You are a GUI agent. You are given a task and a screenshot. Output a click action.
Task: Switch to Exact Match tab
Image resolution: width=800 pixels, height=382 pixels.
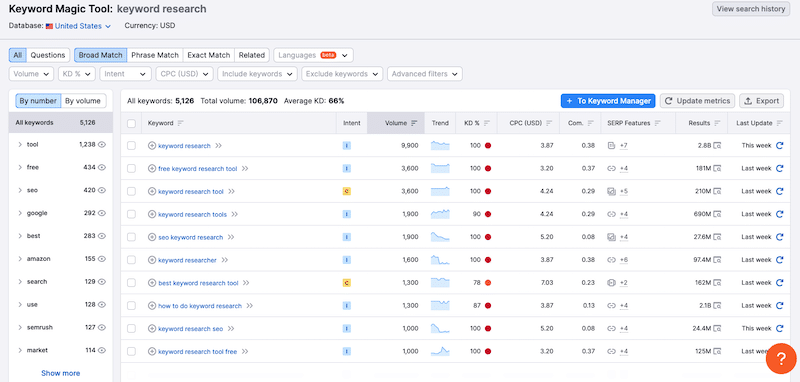tap(209, 55)
